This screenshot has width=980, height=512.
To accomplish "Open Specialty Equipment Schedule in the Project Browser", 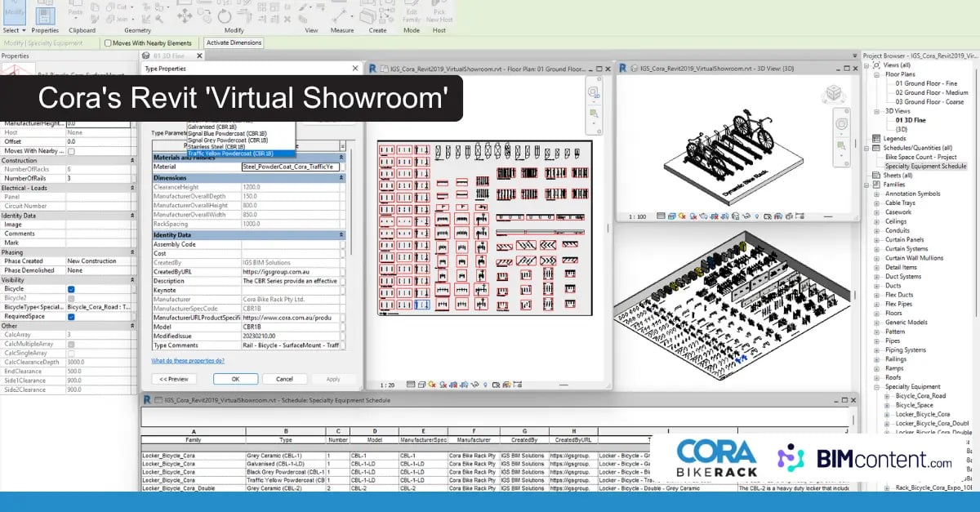I will click(925, 166).
